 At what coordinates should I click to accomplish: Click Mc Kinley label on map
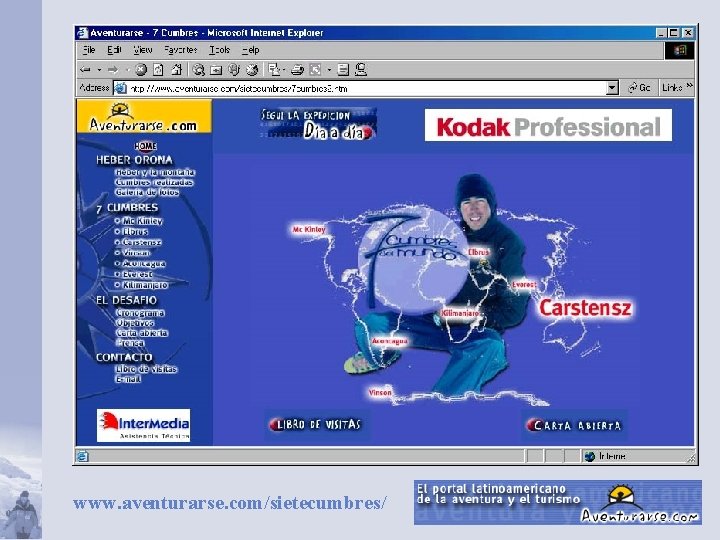pos(309,229)
